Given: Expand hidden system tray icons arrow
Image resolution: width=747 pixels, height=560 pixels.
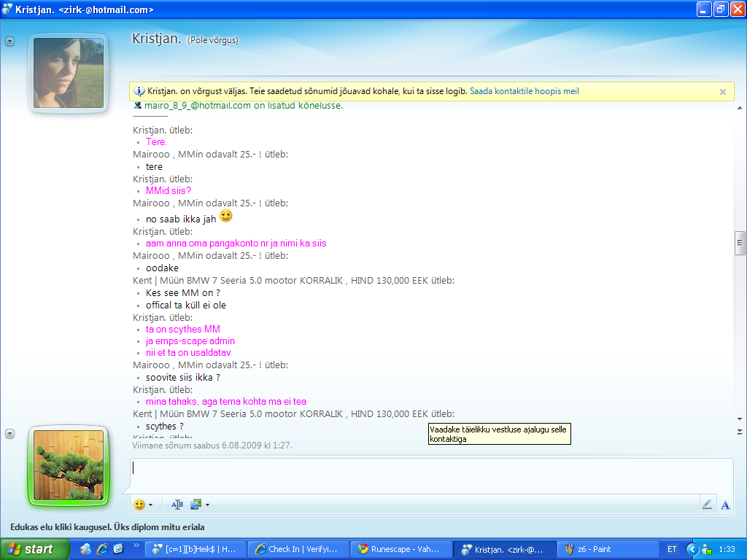Looking at the screenshot, I should (692, 549).
